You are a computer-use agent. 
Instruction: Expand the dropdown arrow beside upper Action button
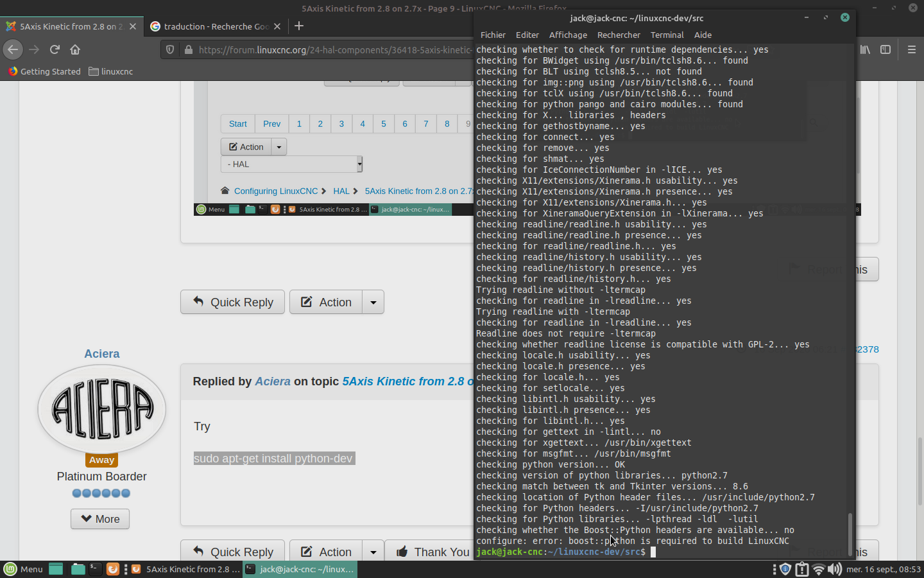(x=373, y=302)
